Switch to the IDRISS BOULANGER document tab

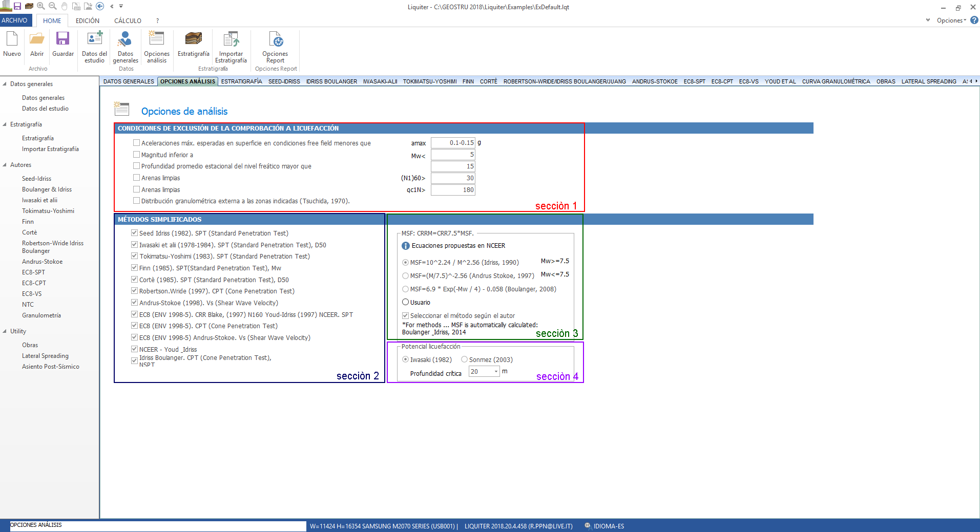click(x=331, y=81)
